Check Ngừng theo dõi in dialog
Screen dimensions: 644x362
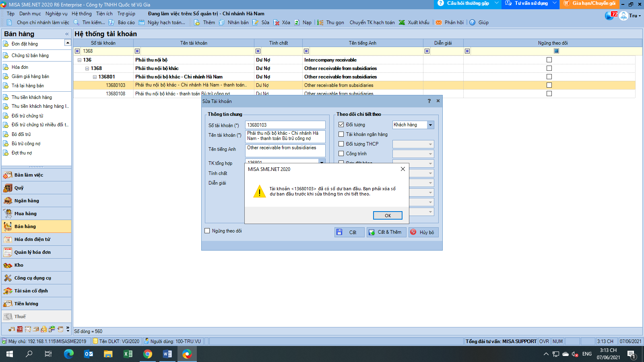click(x=207, y=231)
